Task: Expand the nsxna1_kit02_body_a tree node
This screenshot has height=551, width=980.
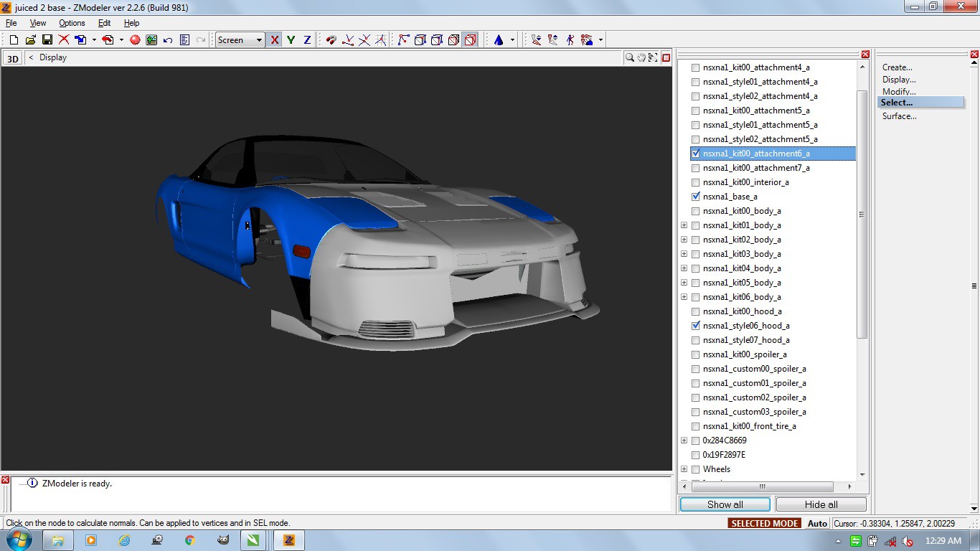Action: coord(684,240)
